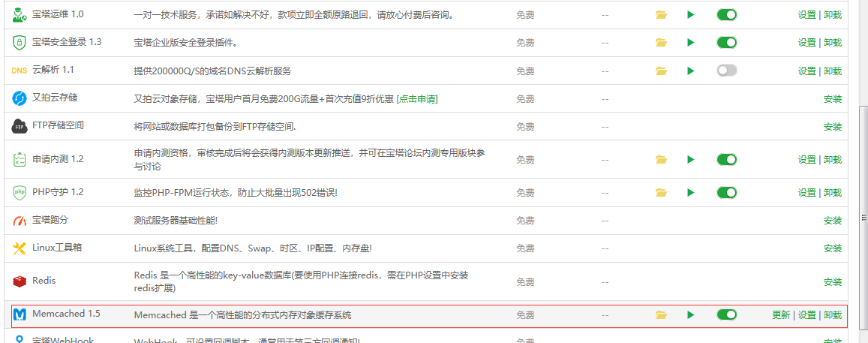Toggle off the Memcached switch

pyautogui.click(x=727, y=314)
